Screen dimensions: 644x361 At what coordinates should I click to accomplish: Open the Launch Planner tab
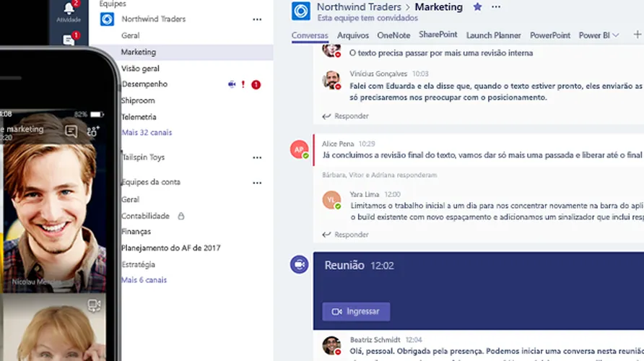[493, 35]
